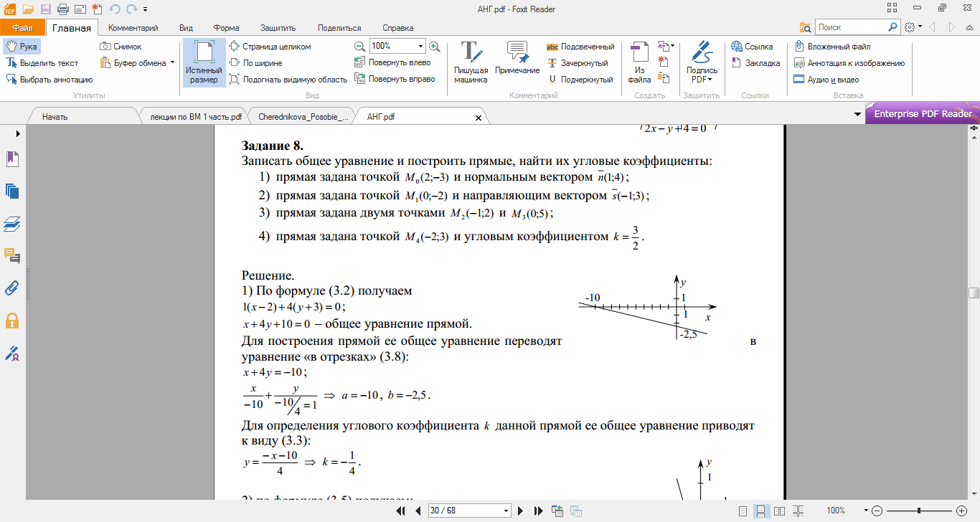980x522 pixels.
Task: Open the quick access toolbar customize arrow
Action: click(x=145, y=9)
